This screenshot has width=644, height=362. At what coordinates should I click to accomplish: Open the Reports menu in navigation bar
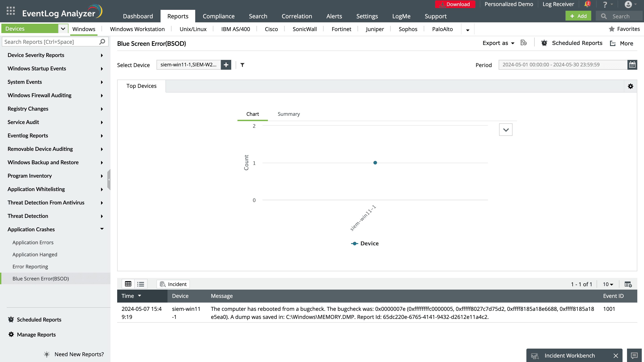pyautogui.click(x=178, y=16)
